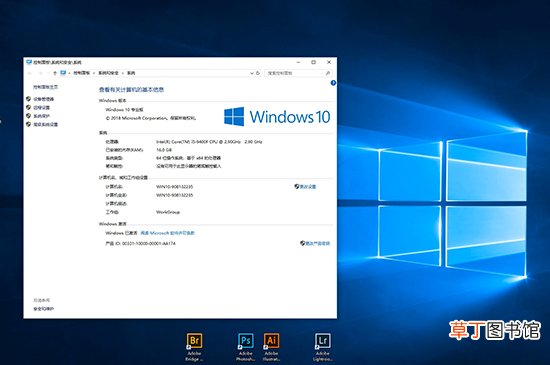Expand the chevron after 系统和安全 breadcrumb

(123, 73)
